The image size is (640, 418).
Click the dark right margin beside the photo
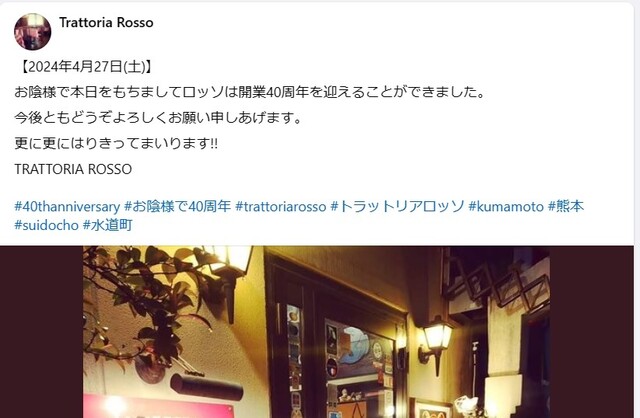(592, 332)
